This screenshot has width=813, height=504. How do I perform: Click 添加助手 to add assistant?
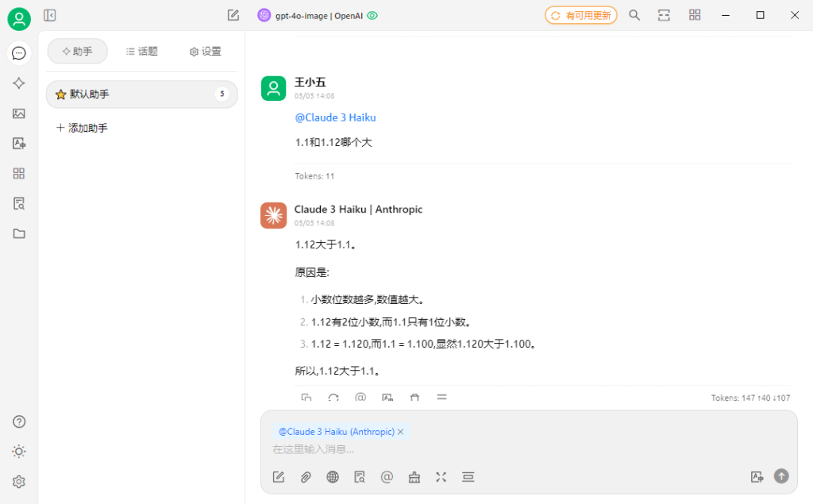click(82, 128)
